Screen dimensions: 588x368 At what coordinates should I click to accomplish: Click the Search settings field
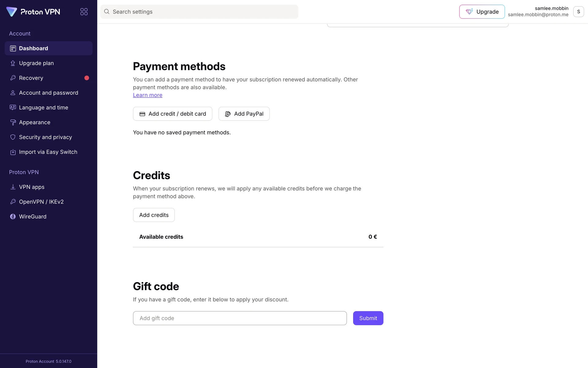199,12
